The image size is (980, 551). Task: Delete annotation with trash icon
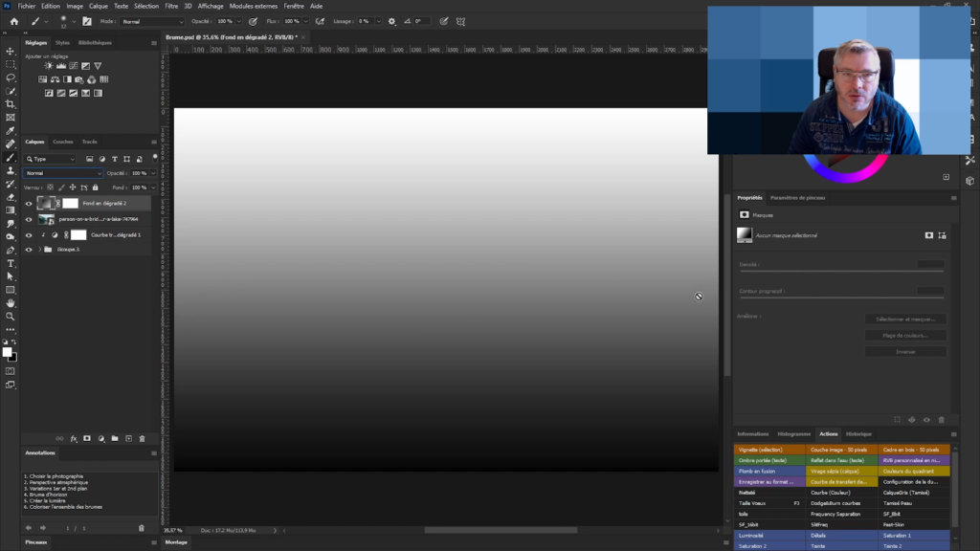[142, 528]
